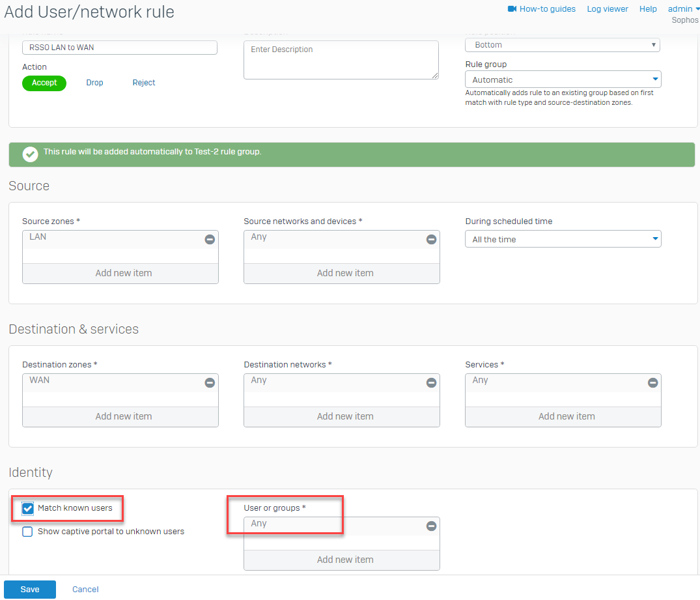The height and width of the screenshot is (600, 700).
Task: Open the Log viewer
Action: click(607, 8)
